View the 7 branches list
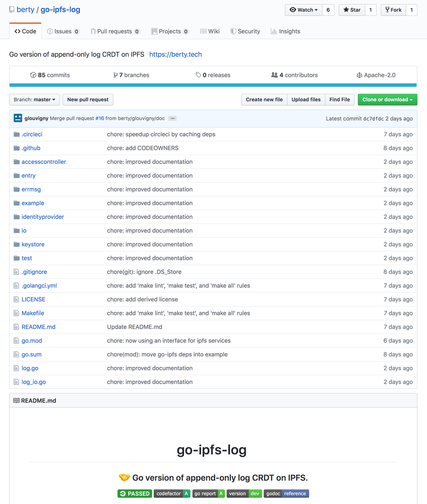 click(x=131, y=75)
